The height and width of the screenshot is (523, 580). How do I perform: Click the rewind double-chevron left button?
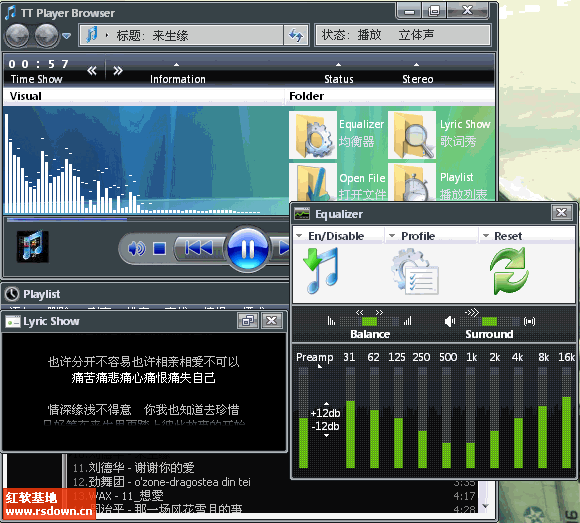coord(92,70)
